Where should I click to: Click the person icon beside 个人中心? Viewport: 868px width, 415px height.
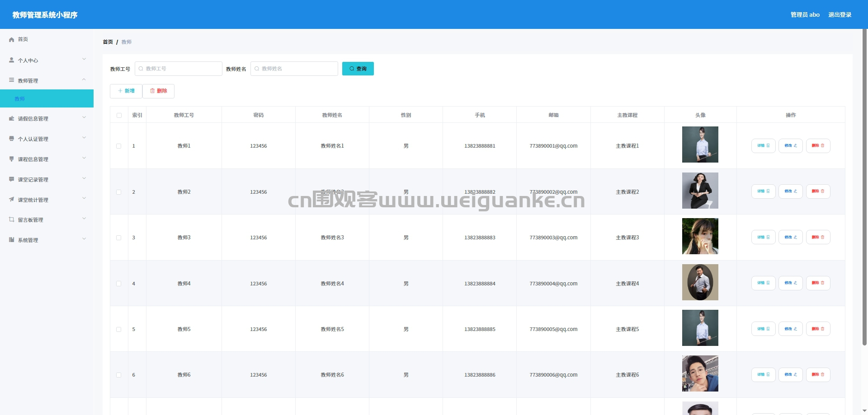pos(11,60)
